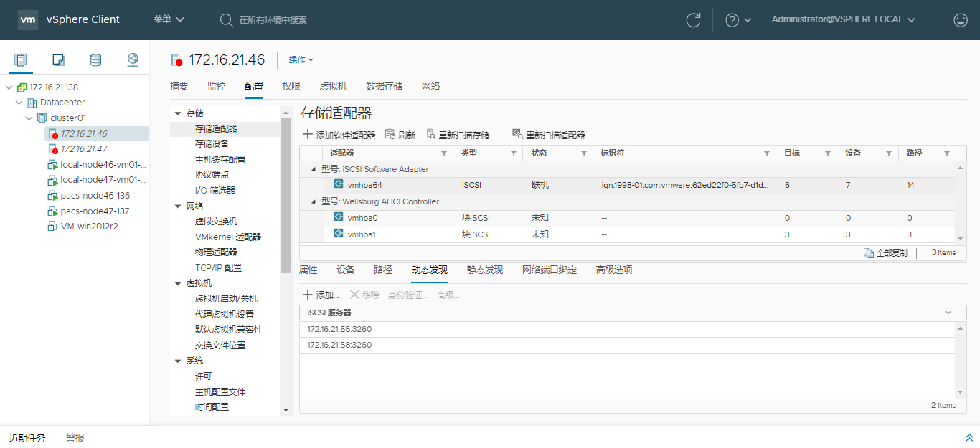Open 虚拟交换机 in configuration menu

[x=216, y=221]
